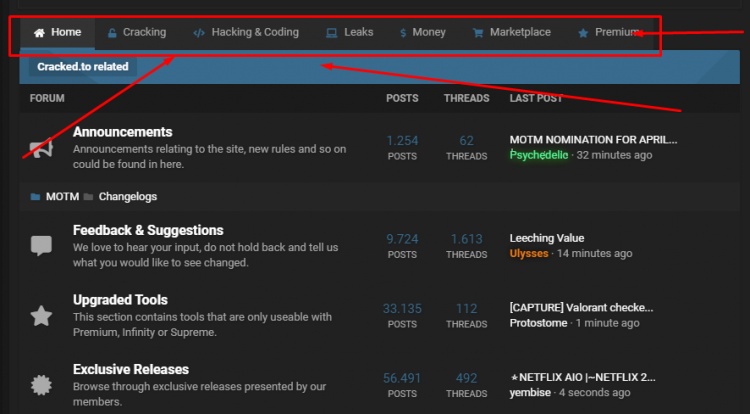Click the star icon beside Premium
750x414 pixels.
pyautogui.click(x=583, y=33)
